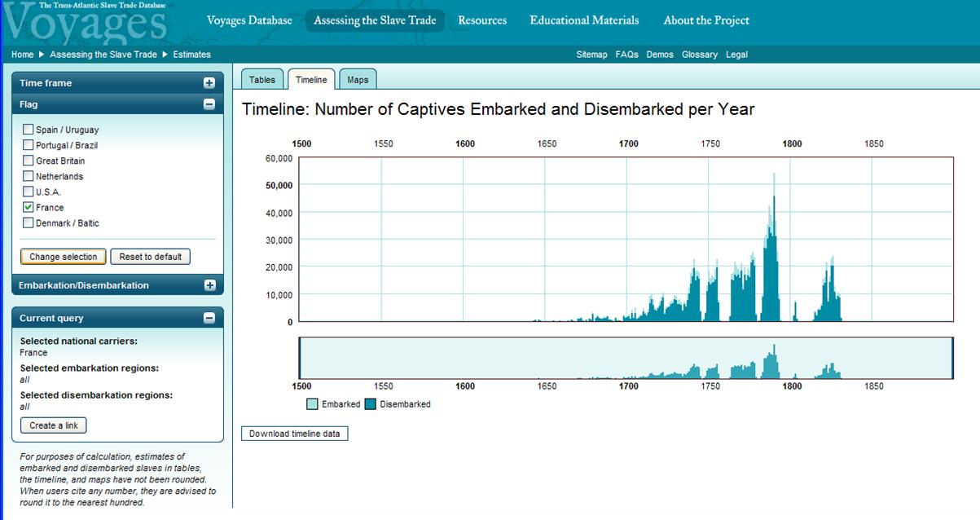Switch to the Tables tab
Screen dimensions: 980x520
tap(262, 80)
